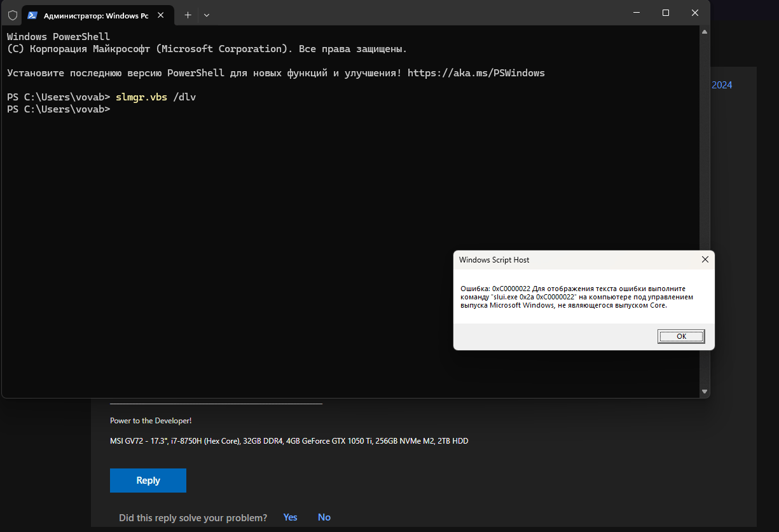Click the Корпорация Майкрософт copyright line
Viewport: 779px width, 532px height.
[x=207, y=49]
